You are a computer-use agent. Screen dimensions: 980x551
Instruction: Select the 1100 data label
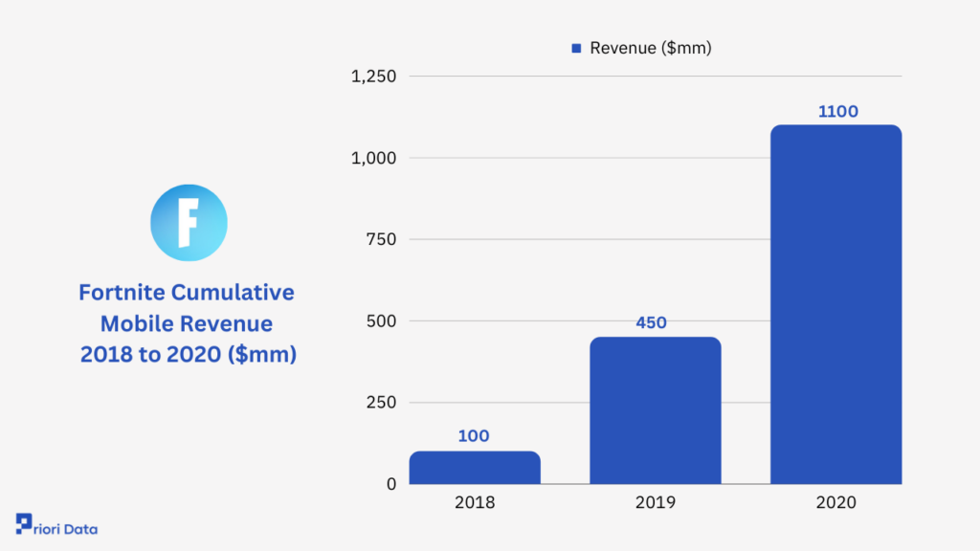838,111
